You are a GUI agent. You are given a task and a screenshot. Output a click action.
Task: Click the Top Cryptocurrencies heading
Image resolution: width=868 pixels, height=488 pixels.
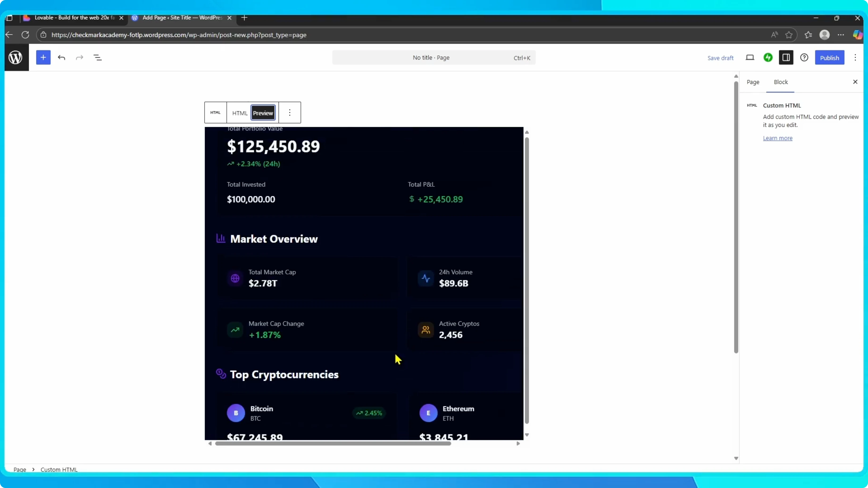click(x=284, y=375)
